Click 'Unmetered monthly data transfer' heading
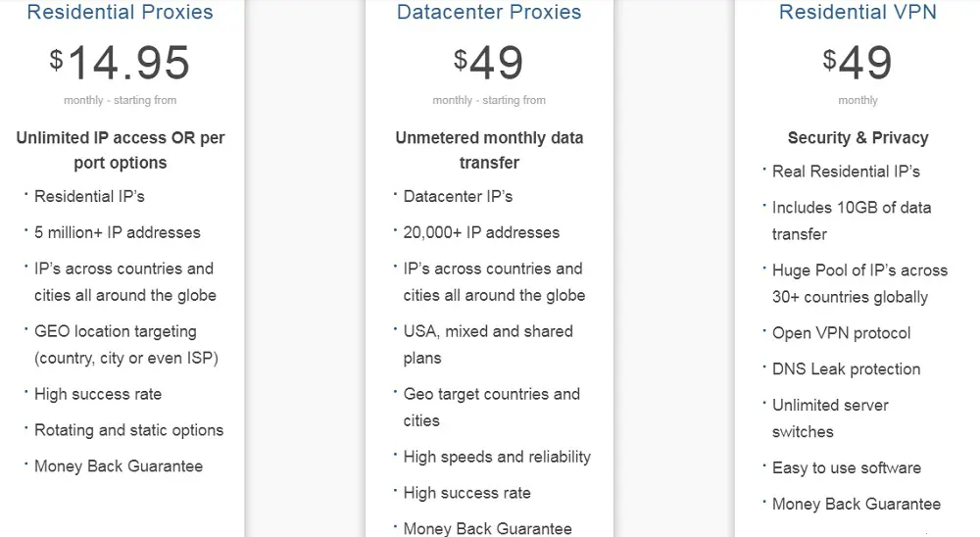This screenshot has height=537, width=980. 489,150
